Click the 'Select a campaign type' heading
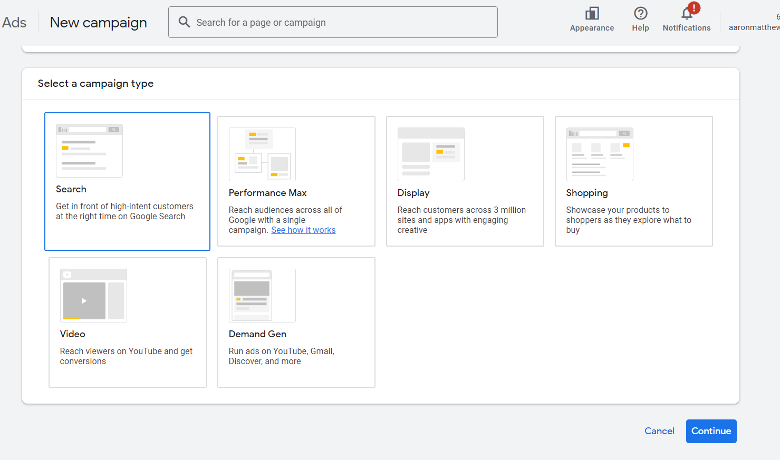This screenshot has height=460, width=780. point(96,84)
